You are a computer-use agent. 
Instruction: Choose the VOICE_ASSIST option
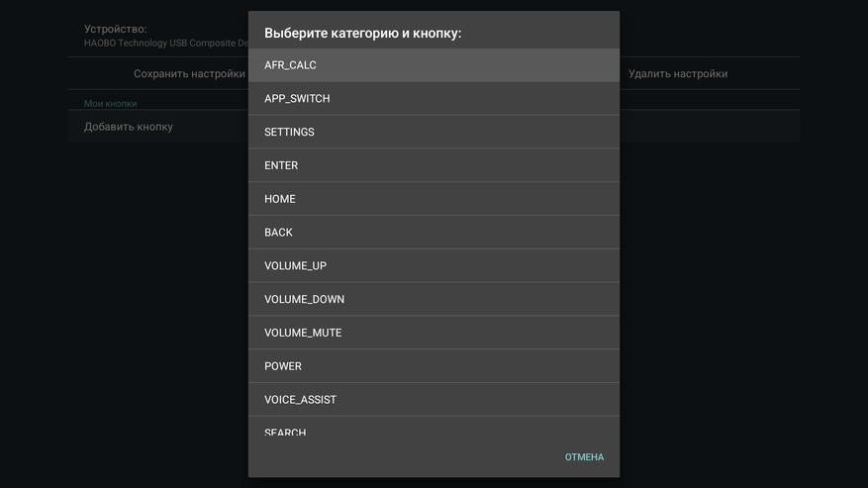(434, 400)
